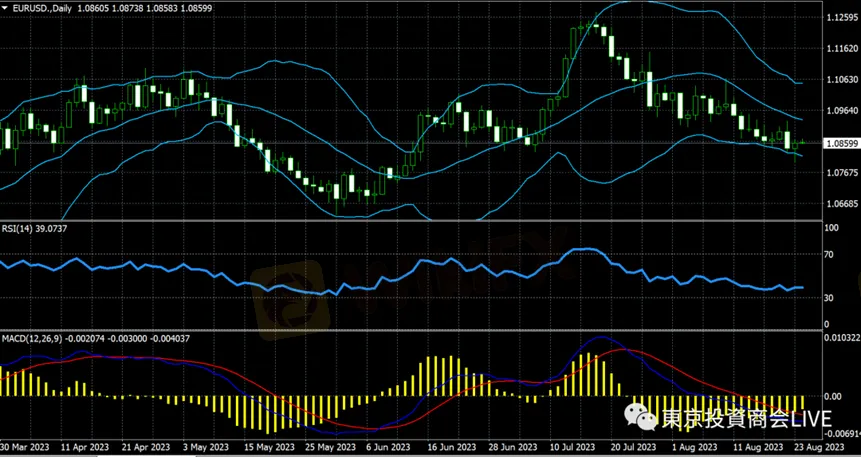Click the 1.09640 price scale label
861x457 pixels.
[838, 111]
